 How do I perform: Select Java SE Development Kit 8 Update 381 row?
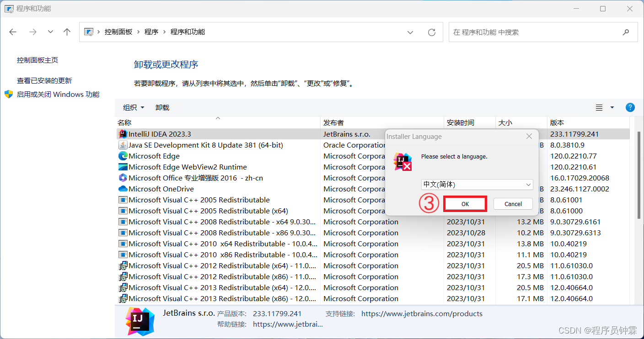[372, 145]
